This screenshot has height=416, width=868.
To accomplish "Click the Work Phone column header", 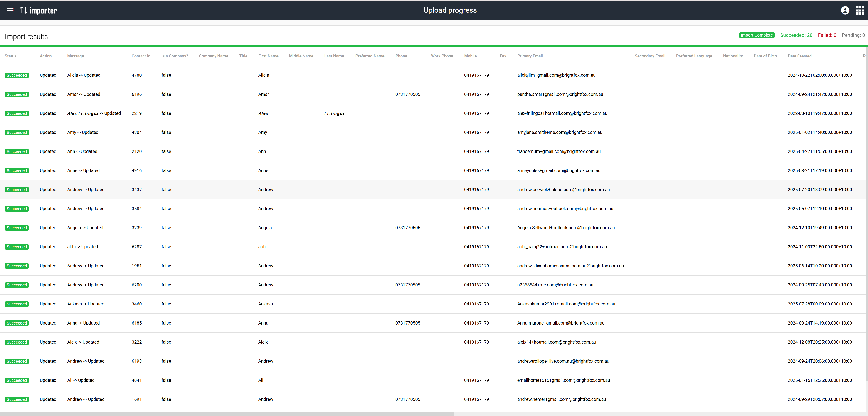I will tap(442, 56).
